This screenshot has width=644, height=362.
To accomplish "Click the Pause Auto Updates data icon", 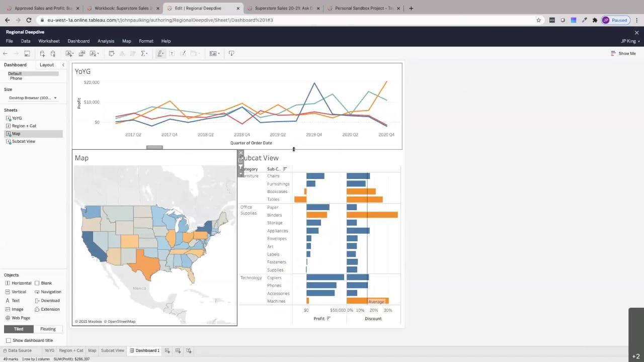I will (x=53, y=53).
